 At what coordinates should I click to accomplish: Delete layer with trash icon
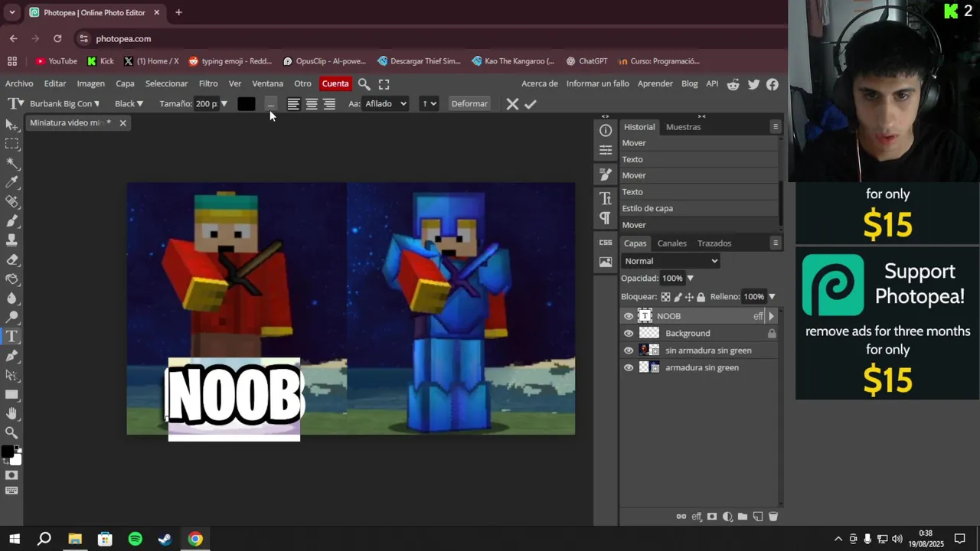coord(773,517)
